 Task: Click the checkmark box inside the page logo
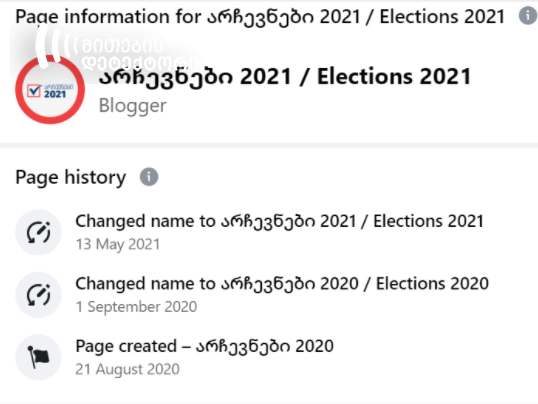tap(34, 91)
